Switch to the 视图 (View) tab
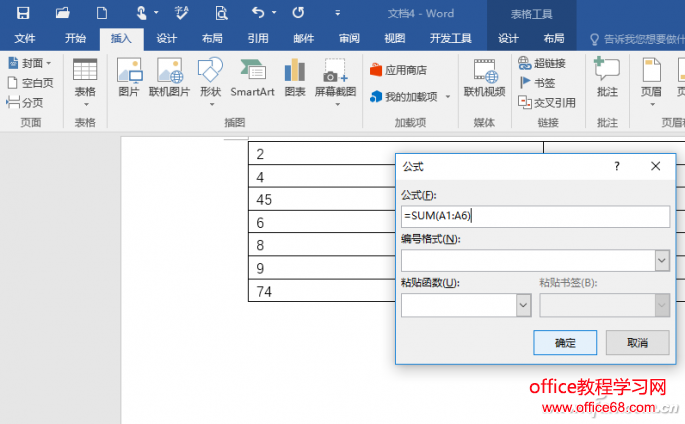 394,38
